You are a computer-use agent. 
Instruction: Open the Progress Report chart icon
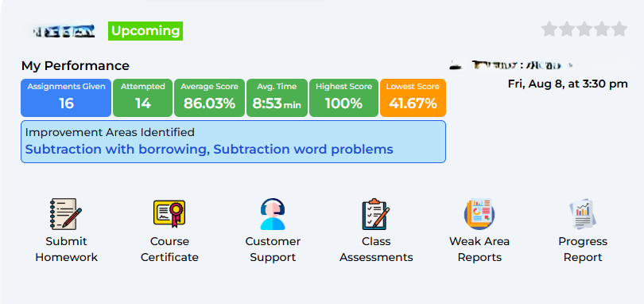583,214
